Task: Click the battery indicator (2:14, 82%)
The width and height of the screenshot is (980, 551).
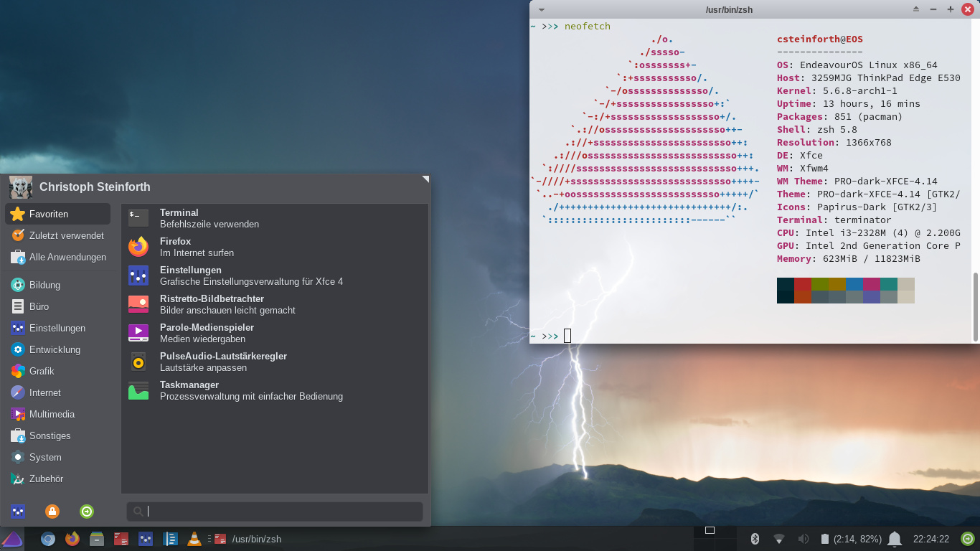Action: (x=851, y=539)
